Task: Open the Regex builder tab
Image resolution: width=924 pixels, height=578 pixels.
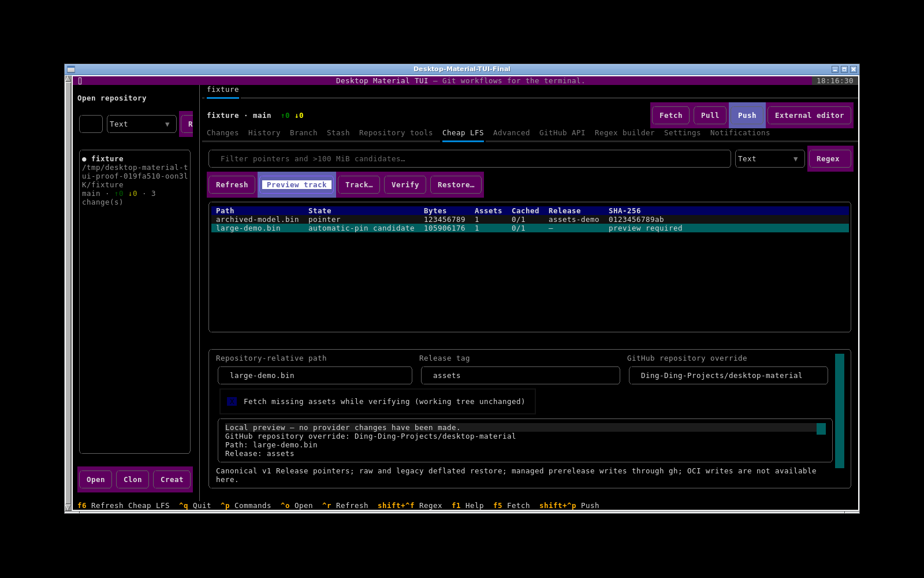Action: pyautogui.click(x=624, y=133)
